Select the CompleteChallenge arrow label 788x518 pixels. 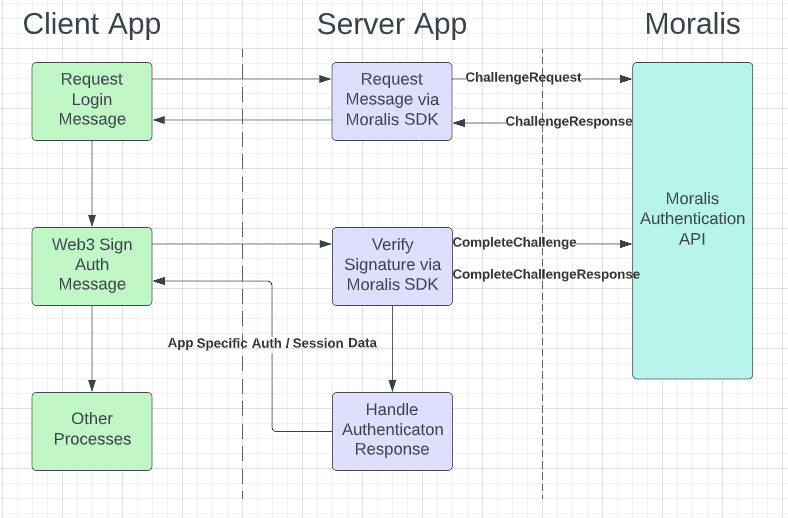click(515, 242)
